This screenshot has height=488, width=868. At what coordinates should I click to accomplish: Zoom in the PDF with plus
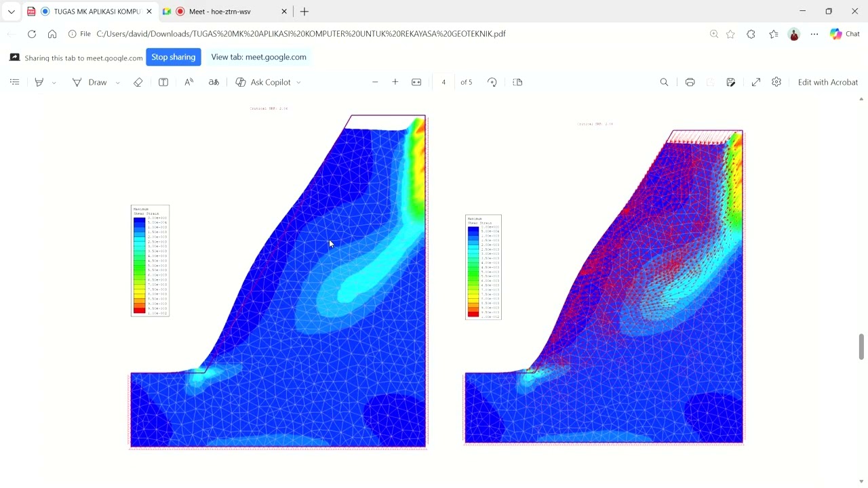coord(395,82)
